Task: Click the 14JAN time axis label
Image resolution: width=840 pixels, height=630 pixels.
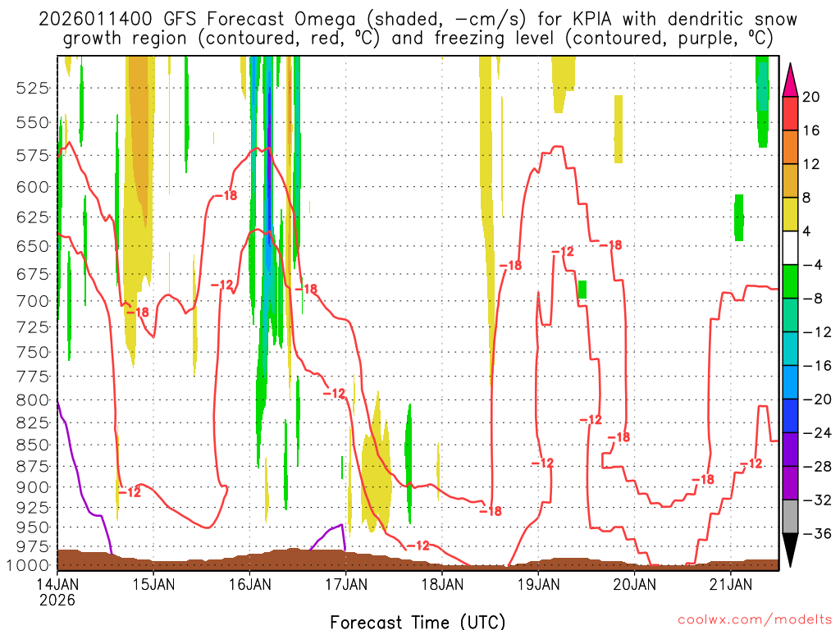Action: [x=57, y=583]
